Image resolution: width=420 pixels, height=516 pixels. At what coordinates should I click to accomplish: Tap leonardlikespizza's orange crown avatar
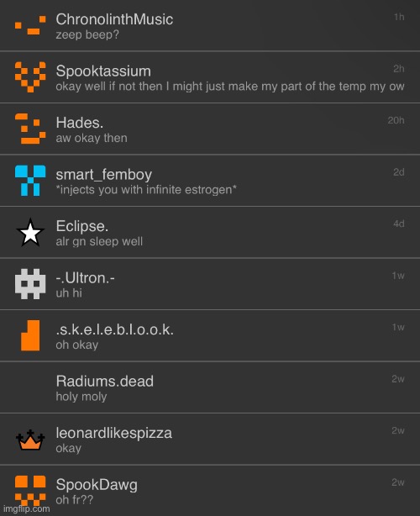click(x=30, y=440)
